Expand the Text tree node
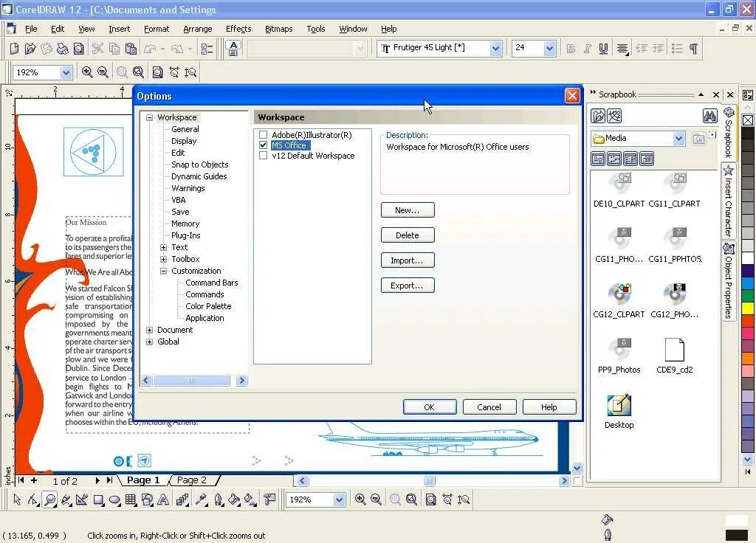 coord(163,247)
